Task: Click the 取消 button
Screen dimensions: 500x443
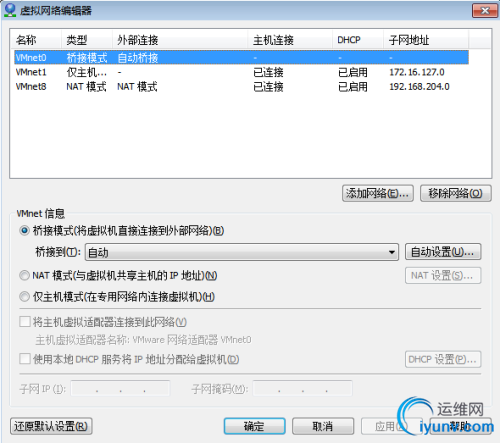Action: pos(323,426)
